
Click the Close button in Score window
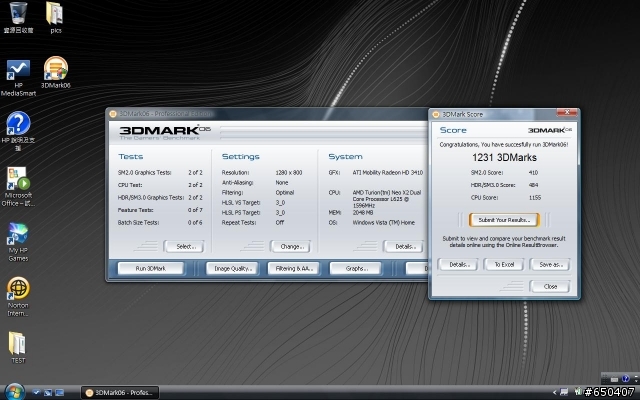pos(550,287)
